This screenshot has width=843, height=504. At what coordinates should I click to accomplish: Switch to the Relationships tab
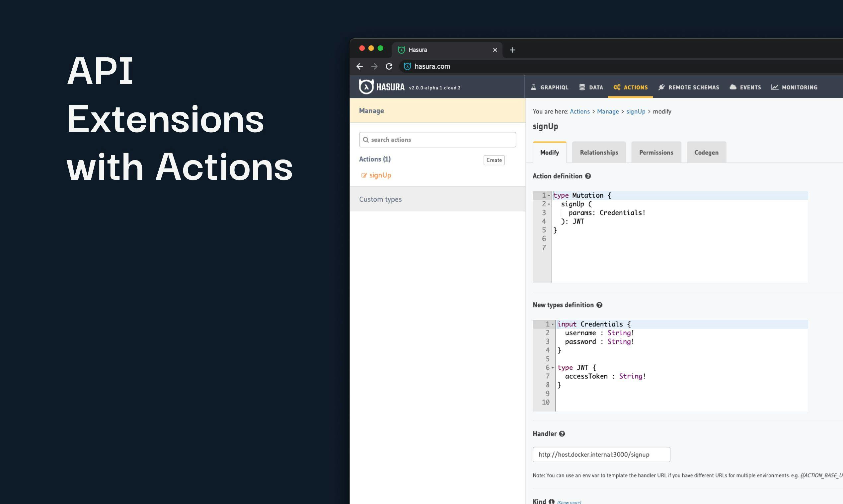pyautogui.click(x=599, y=153)
